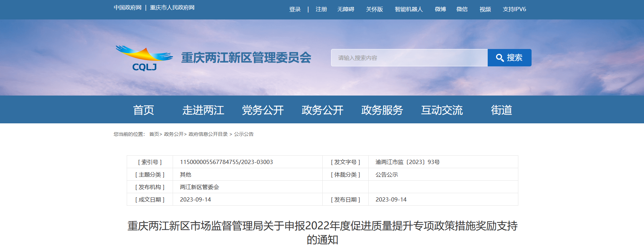Focus the search content input field

pyautogui.click(x=409, y=58)
